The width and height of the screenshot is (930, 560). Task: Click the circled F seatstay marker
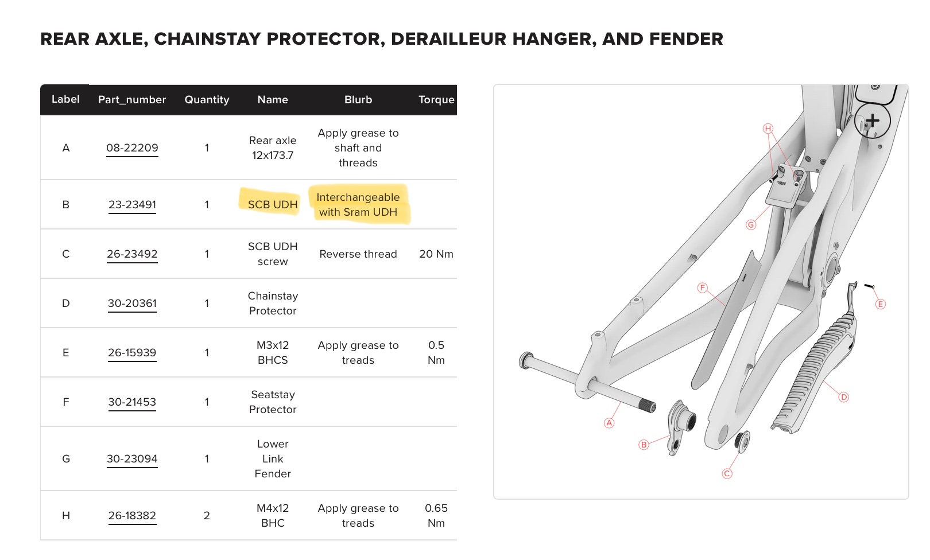(702, 287)
